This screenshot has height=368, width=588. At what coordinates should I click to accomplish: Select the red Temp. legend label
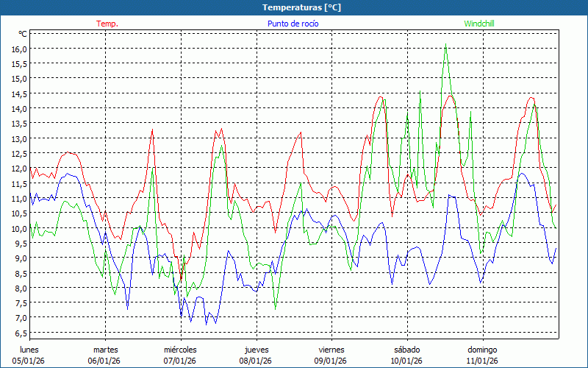[x=107, y=24]
